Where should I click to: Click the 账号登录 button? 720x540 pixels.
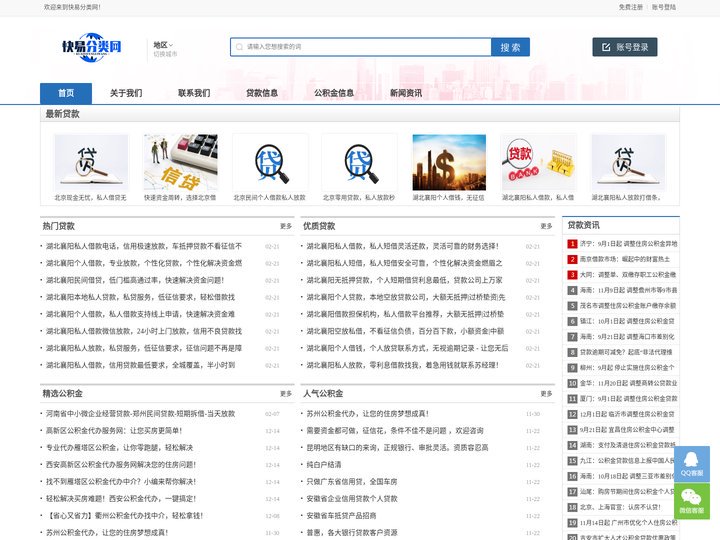(x=624, y=47)
